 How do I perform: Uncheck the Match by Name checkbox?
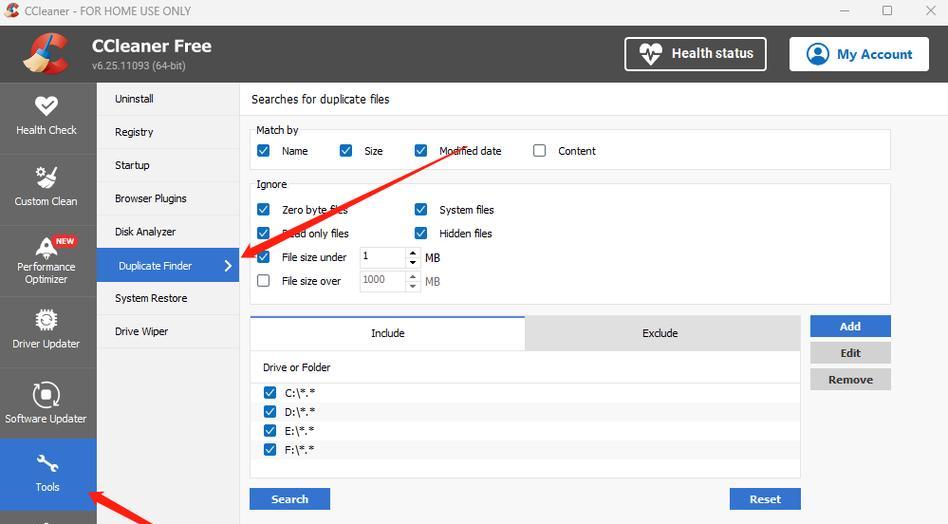point(263,150)
